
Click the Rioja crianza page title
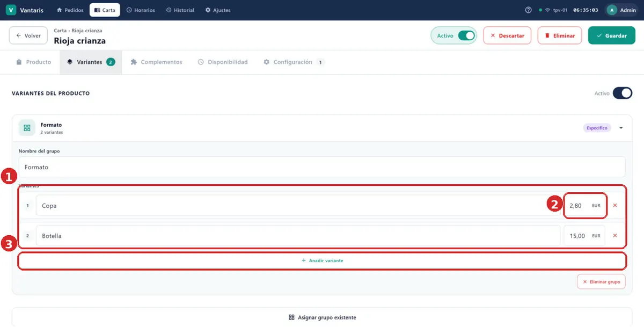coord(79,41)
